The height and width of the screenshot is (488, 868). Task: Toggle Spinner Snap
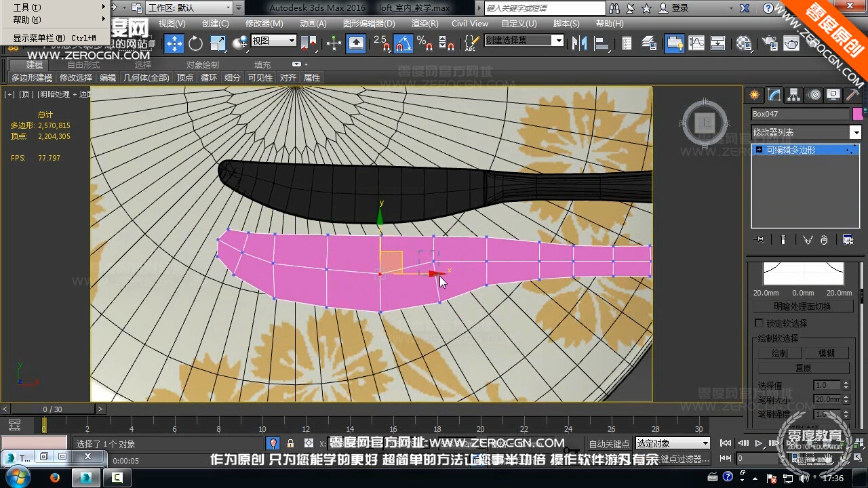[x=447, y=43]
